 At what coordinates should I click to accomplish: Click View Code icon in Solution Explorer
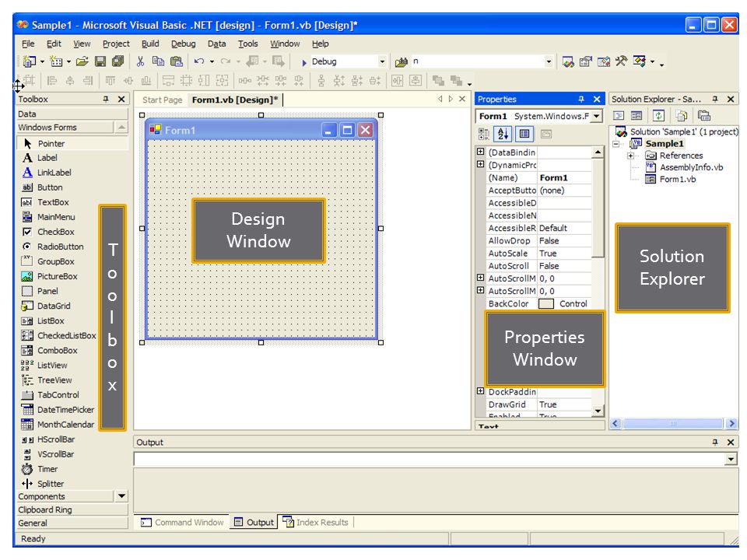click(x=619, y=115)
